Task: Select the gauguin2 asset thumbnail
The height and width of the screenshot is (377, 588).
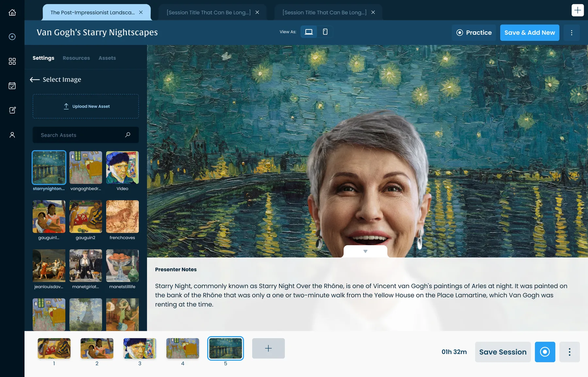Action: [x=86, y=216]
